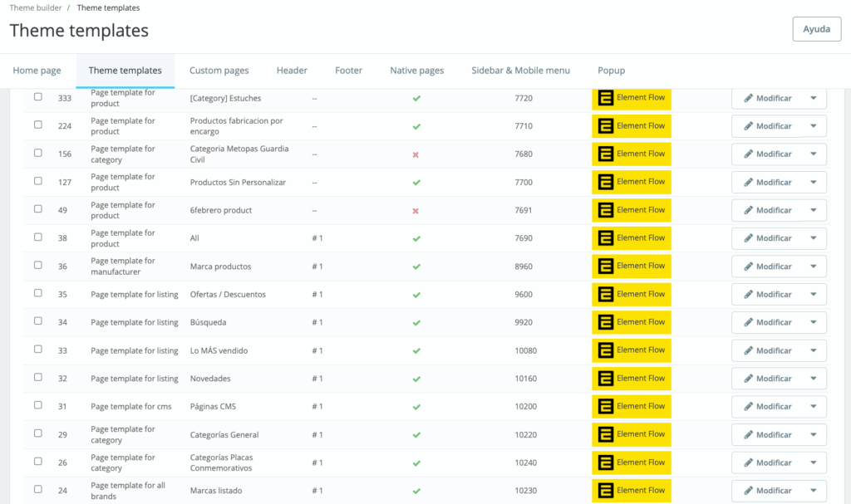This screenshot has width=851, height=504.
Task: Select checkbox for template ID 224
Action: pos(38,125)
